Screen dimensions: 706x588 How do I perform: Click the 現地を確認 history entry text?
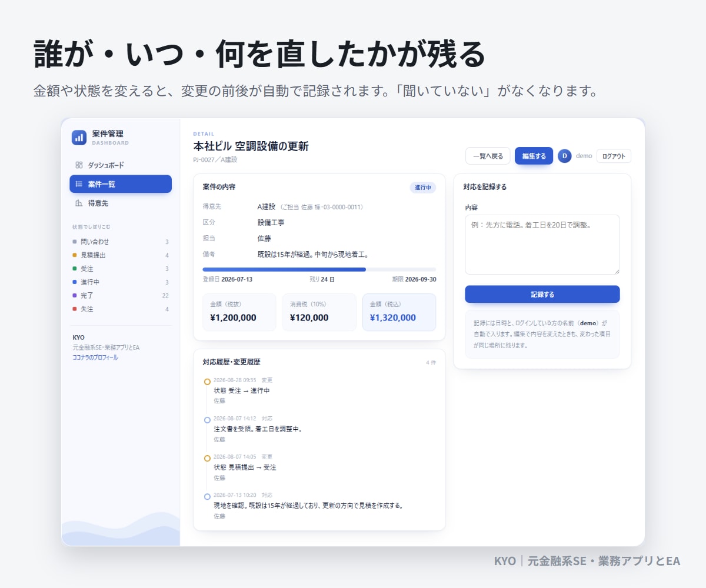click(308, 505)
